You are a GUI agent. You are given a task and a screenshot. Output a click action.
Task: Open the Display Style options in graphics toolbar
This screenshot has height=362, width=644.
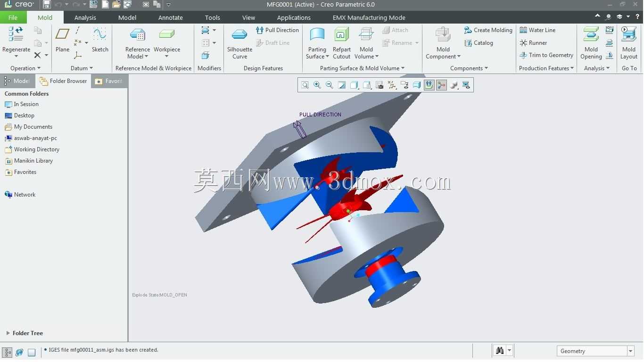point(355,85)
